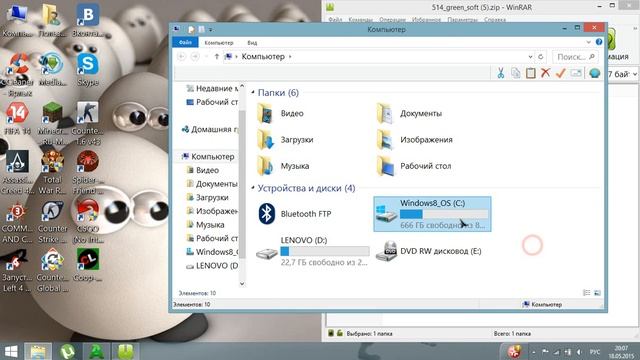This screenshot has height=360, width=640.
Task: Click the uTorrent taskbar icon
Action: [x=67, y=351]
